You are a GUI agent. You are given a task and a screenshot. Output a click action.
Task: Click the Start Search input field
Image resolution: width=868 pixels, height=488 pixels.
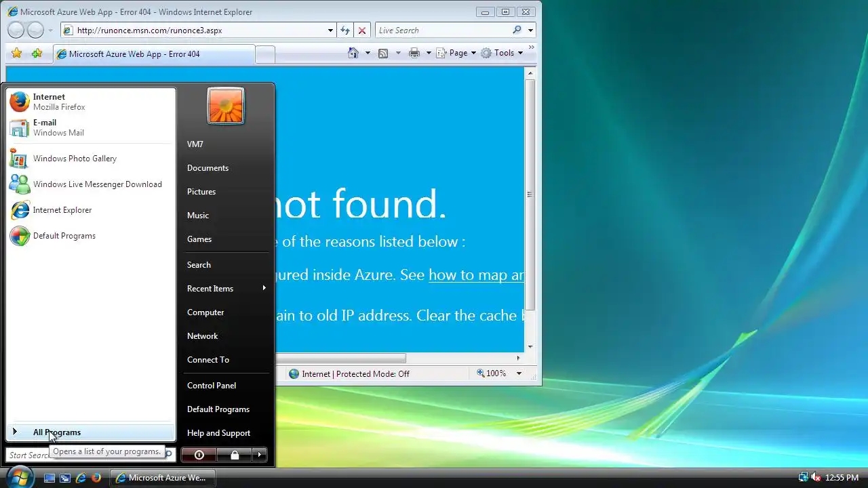[x=90, y=455]
